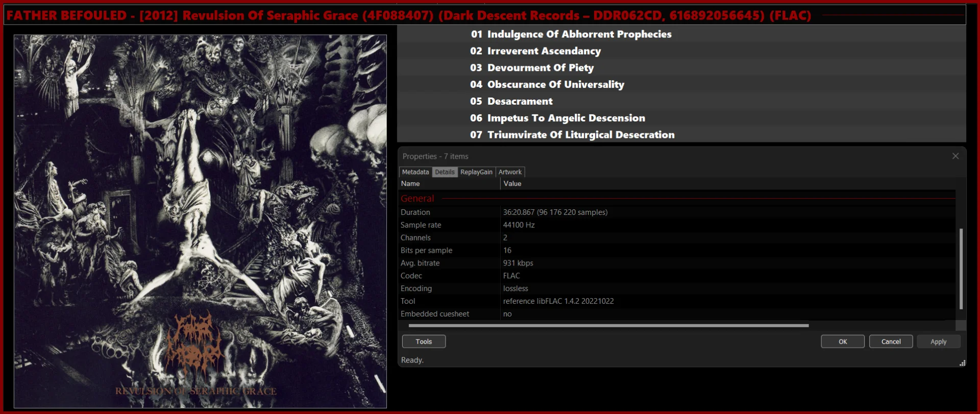Click the properties vertical scrollbar
Screen dimensions: 980x414
click(961, 269)
